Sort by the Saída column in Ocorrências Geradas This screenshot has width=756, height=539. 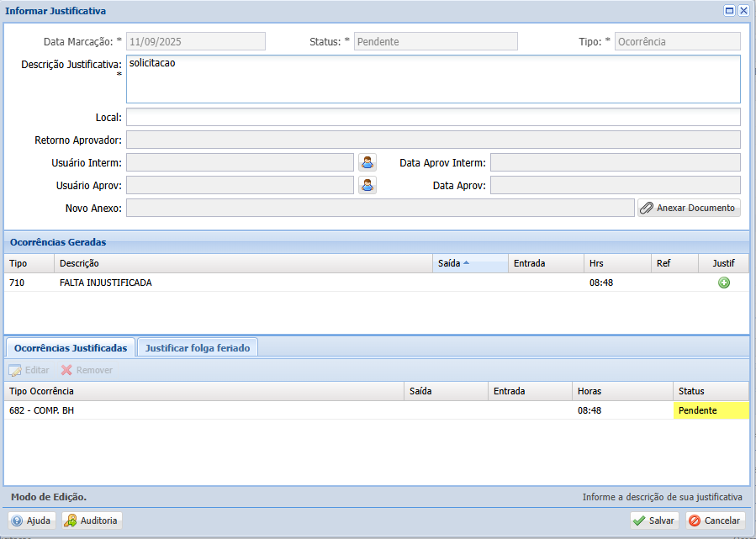point(470,263)
